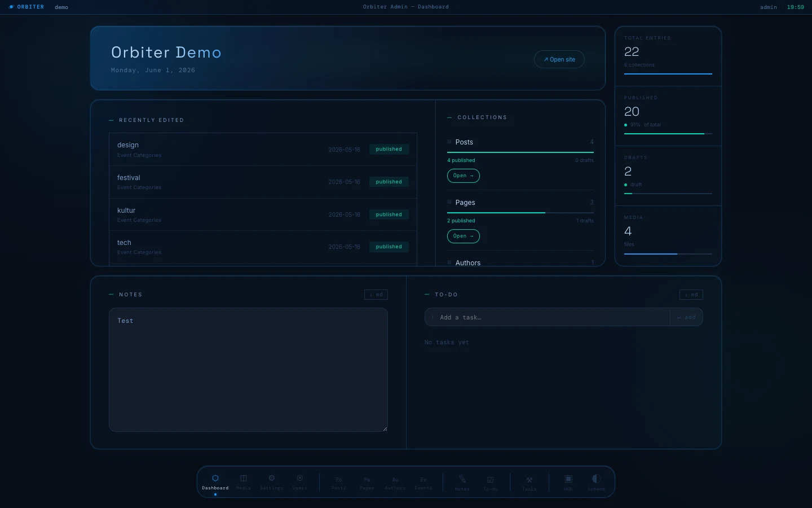Click published badge on kultur row
This screenshot has width=812, height=508.
[389, 214]
